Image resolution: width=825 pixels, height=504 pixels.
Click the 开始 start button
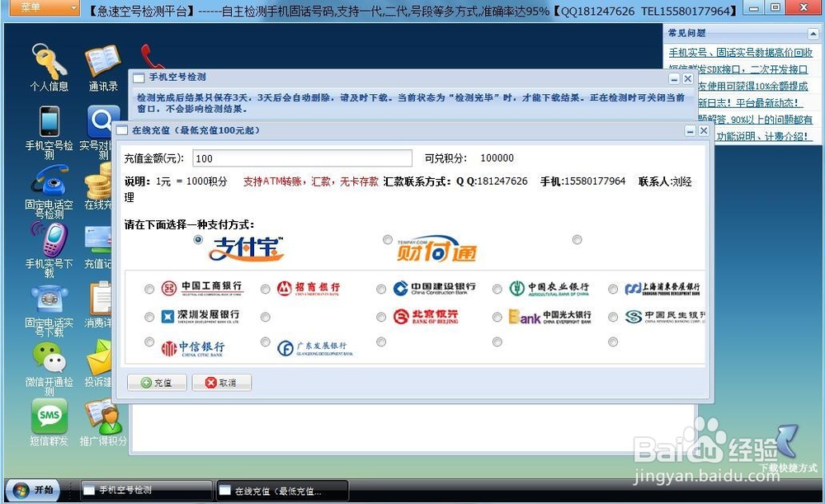pyautogui.click(x=33, y=490)
